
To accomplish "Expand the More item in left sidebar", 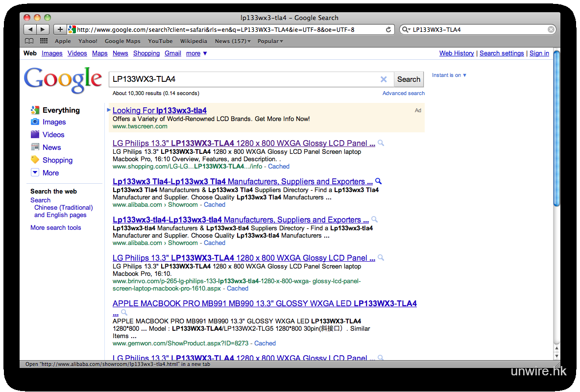I will tap(50, 173).
